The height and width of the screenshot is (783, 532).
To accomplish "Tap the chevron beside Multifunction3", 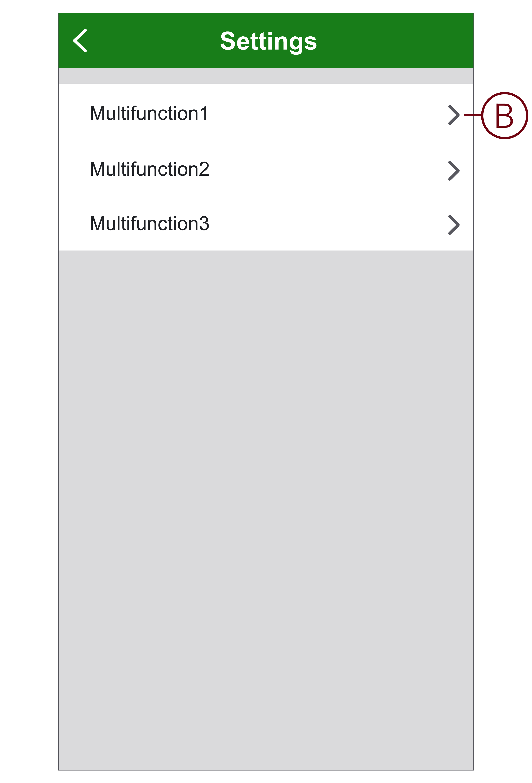I will point(454,225).
